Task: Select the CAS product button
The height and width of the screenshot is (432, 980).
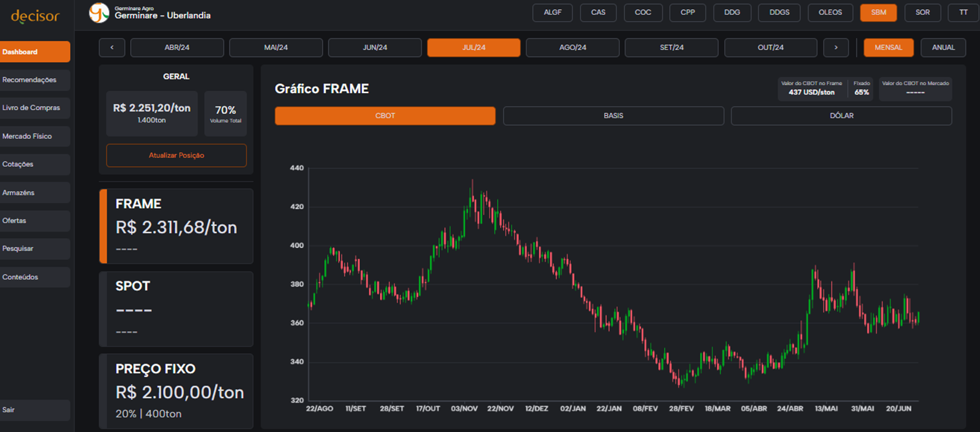Action: (598, 13)
